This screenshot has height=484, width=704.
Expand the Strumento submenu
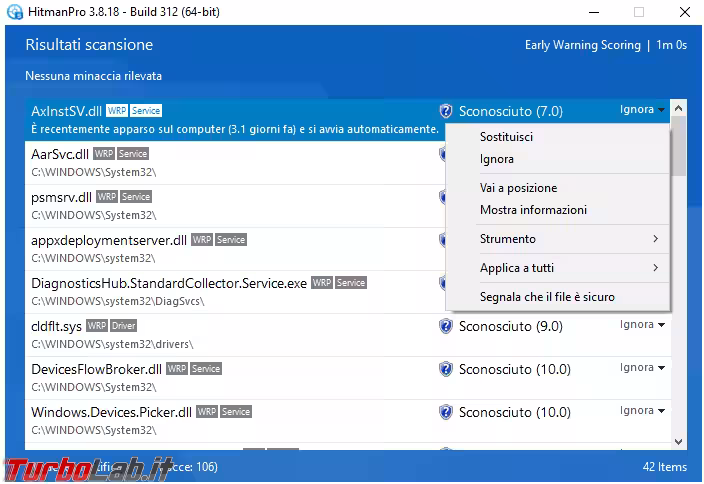pyautogui.click(x=557, y=239)
